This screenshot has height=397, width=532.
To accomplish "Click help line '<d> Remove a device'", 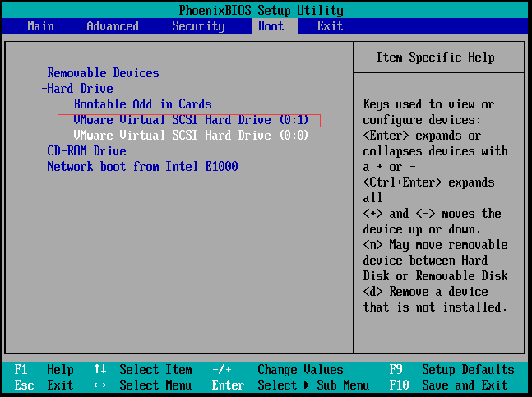I will [x=425, y=291].
